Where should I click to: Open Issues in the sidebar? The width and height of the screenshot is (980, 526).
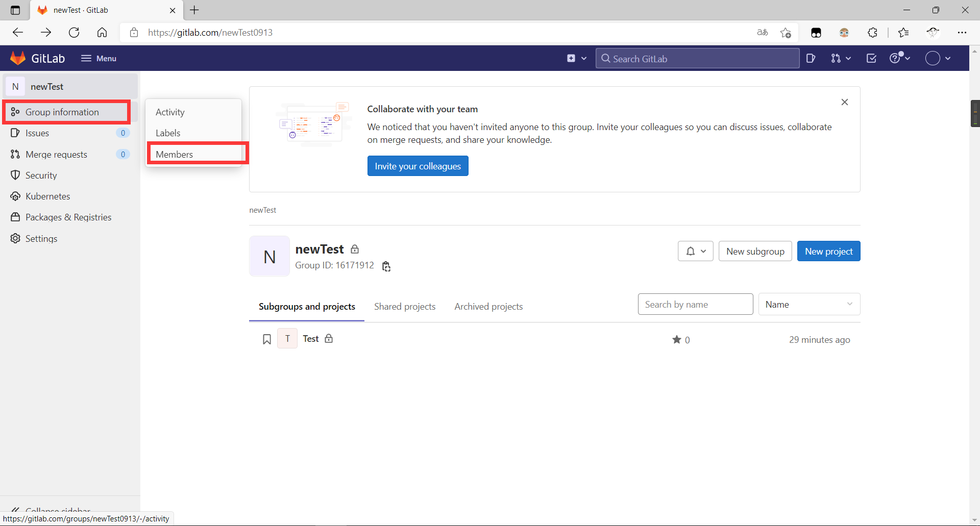coord(70,133)
